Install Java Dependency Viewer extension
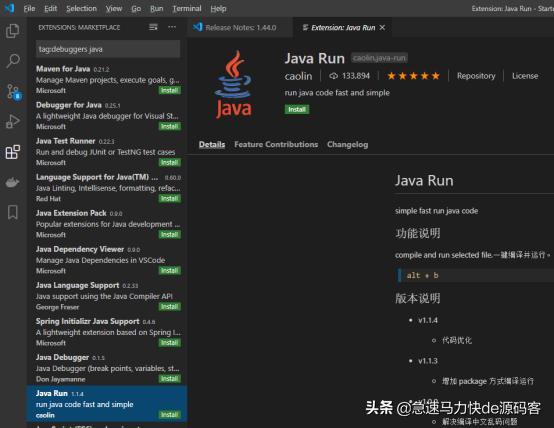The width and height of the screenshot is (554, 428). (170, 271)
